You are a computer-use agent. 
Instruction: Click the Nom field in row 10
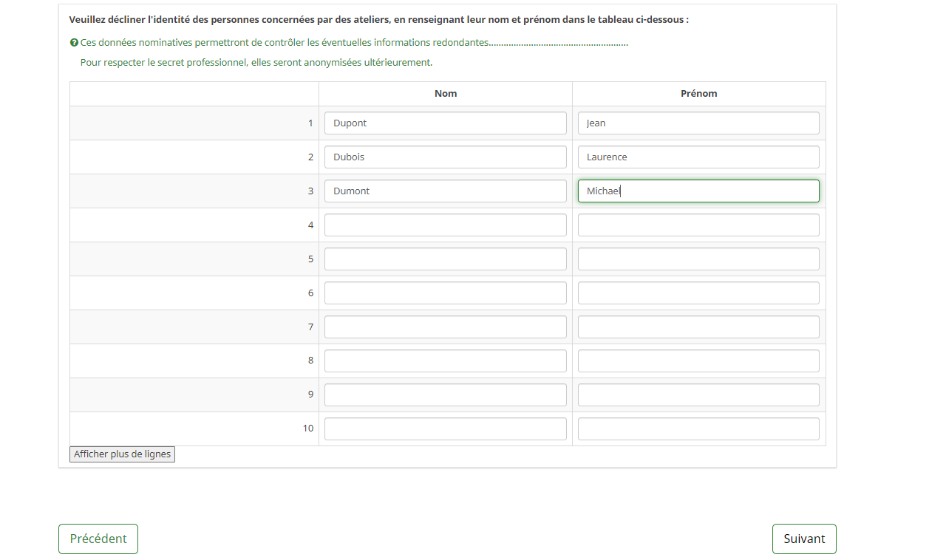[x=445, y=428]
